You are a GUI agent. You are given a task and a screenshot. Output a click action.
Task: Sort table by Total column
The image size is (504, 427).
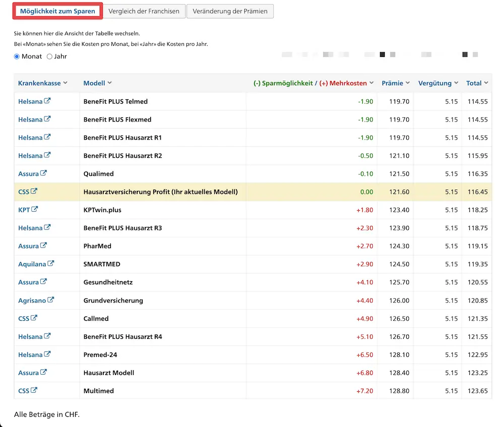click(x=477, y=83)
